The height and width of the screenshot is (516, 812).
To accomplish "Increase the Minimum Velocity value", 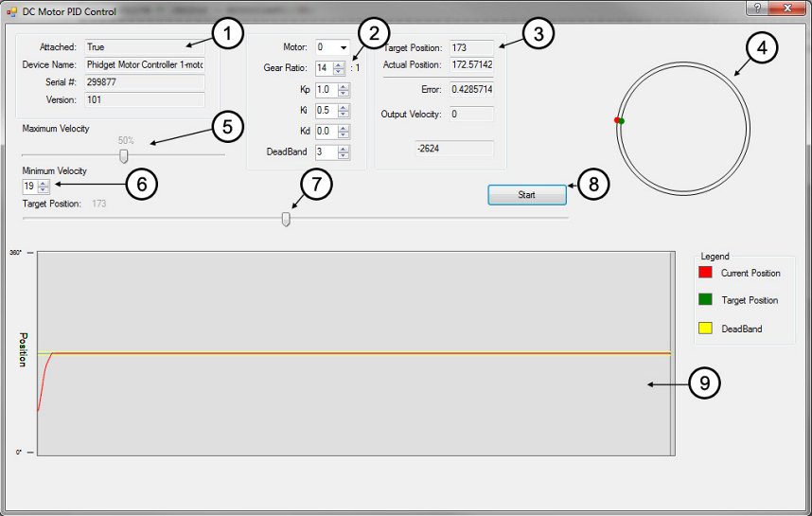I will pos(44,183).
